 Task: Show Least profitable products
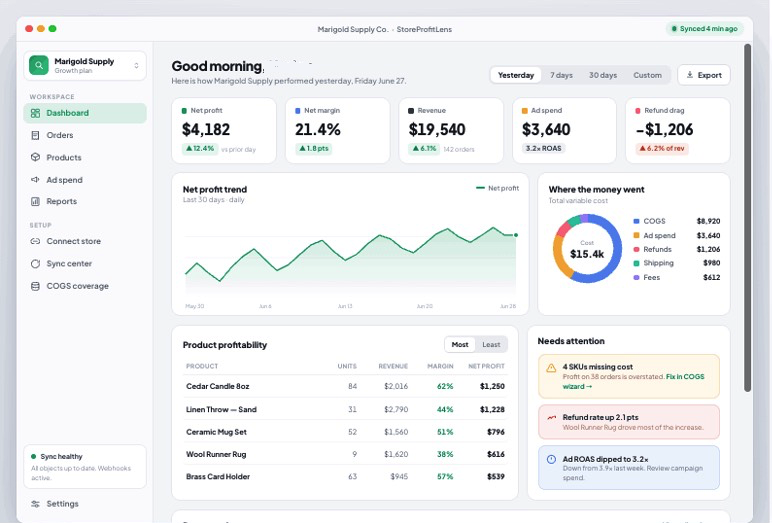point(491,345)
